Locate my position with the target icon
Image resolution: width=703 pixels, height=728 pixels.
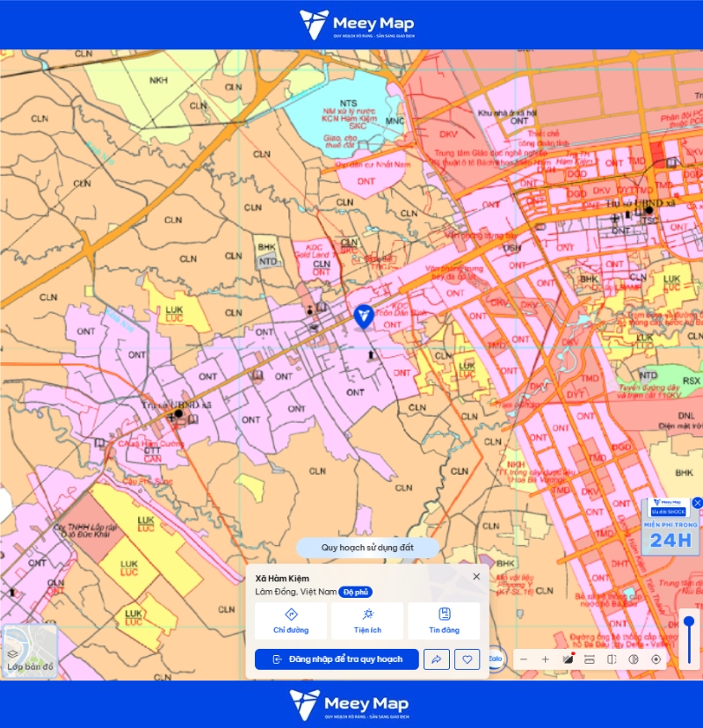[x=656, y=659]
